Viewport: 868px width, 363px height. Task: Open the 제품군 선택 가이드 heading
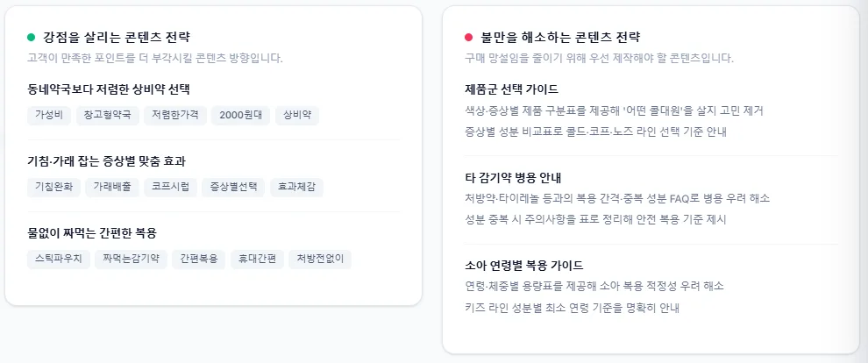511,89
